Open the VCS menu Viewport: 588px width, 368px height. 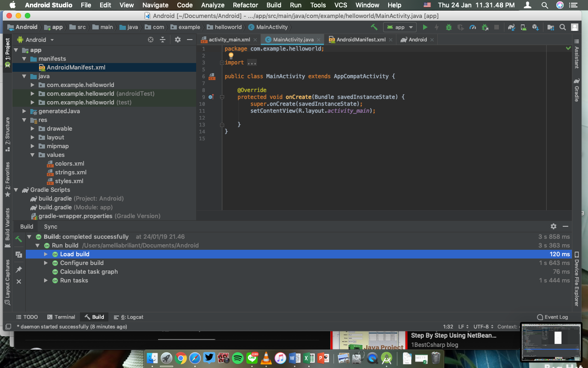[340, 5]
